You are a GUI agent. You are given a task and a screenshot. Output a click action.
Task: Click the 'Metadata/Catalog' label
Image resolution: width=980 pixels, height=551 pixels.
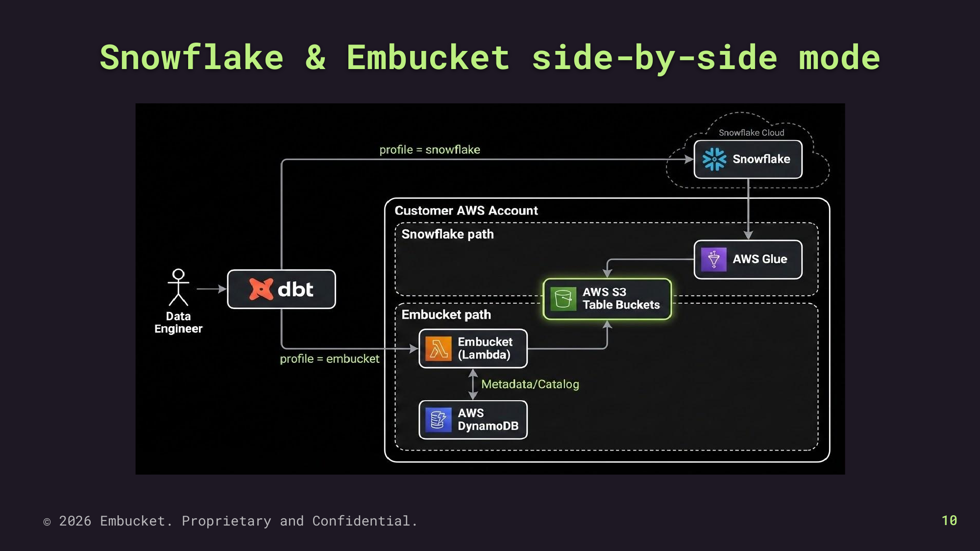(x=530, y=384)
